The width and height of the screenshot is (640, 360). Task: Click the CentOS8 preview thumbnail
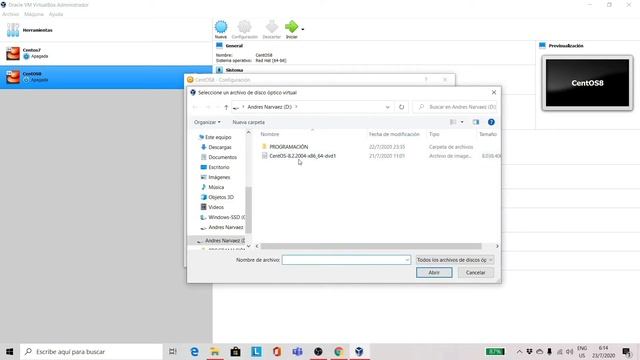[x=587, y=83]
